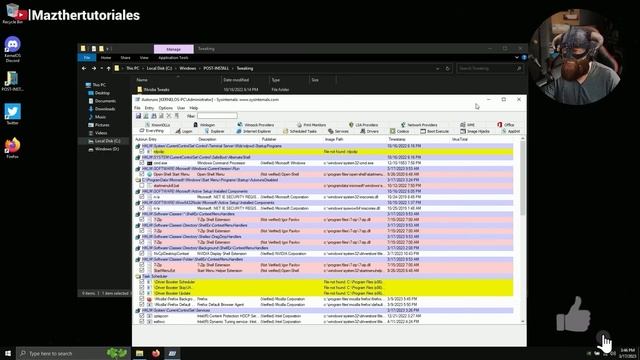Switch to the Boot Execute tab
This screenshot has height=360, width=640.
click(435, 131)
